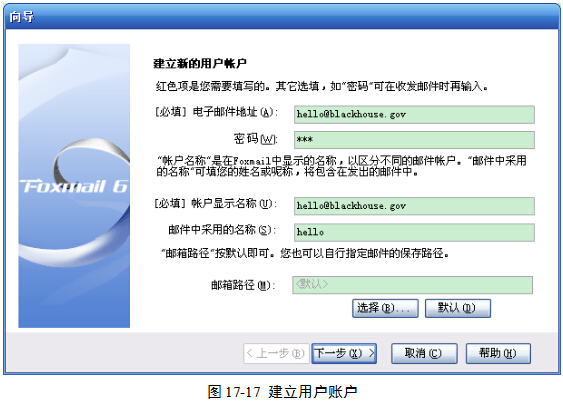Edit the name used in mail field
This screenshot has height=401, width=563.
tap(414, 232)
